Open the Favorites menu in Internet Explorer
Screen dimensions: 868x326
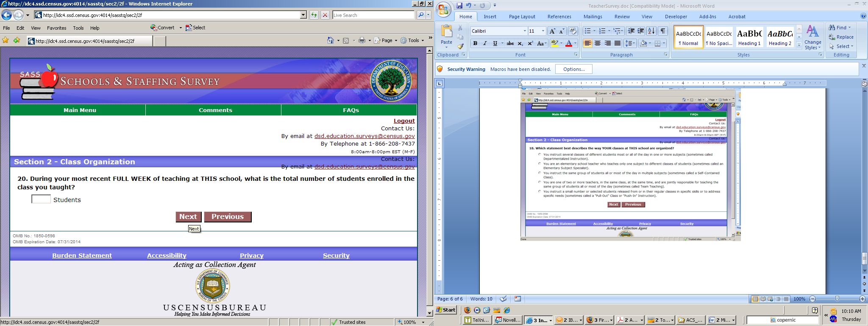point(56,28)
